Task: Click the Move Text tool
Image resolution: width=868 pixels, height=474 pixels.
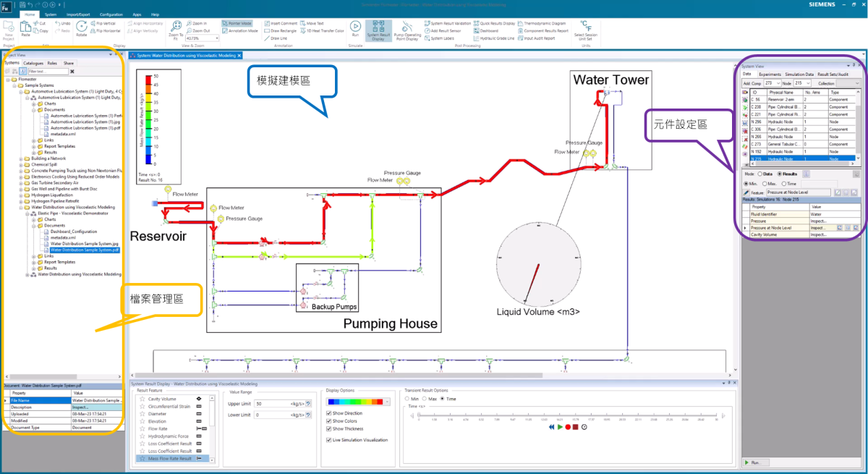Action: (x=312, y=24)
